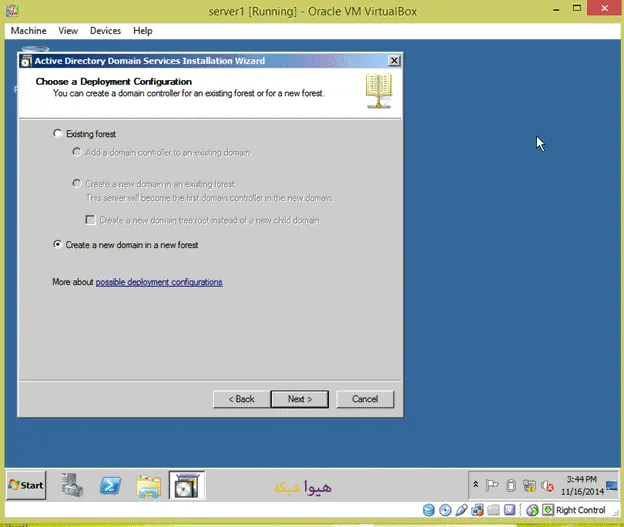Viewport: 624px width, 527px height.
Task: Click the VirtualBox optical disk icon
Action: coord(445,510)
